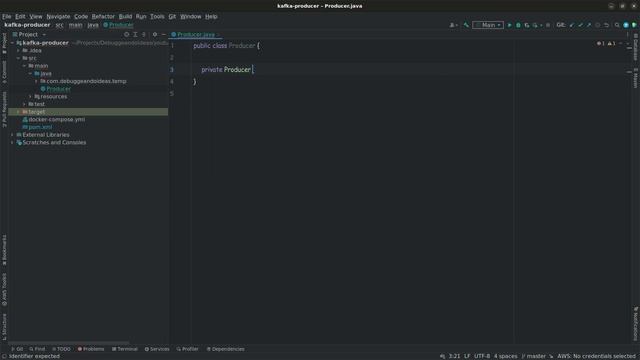640x360 pixels.
Task: Collapse the src folder
Action: pos(18,58)
